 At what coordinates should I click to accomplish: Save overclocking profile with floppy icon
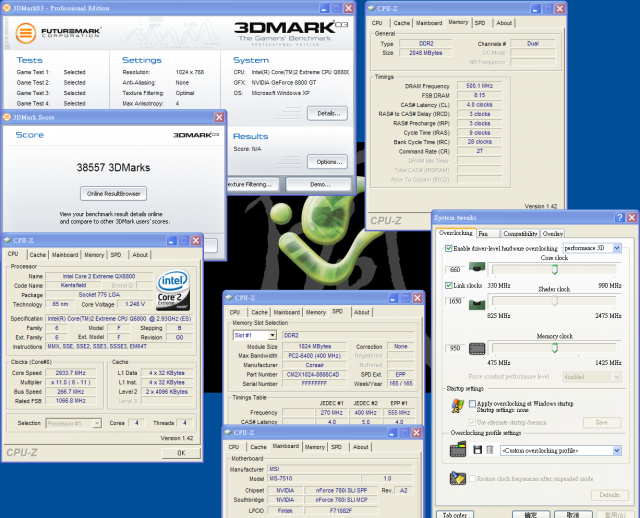click(x=478, y=450)
